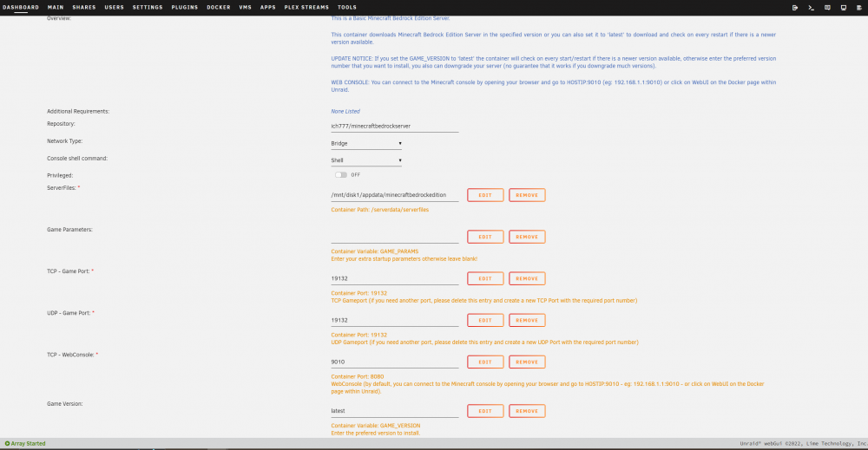Click the logout icon in the top bar
Image resolution: width=868 pixels, height=450 pixels.
click(795, 8)
